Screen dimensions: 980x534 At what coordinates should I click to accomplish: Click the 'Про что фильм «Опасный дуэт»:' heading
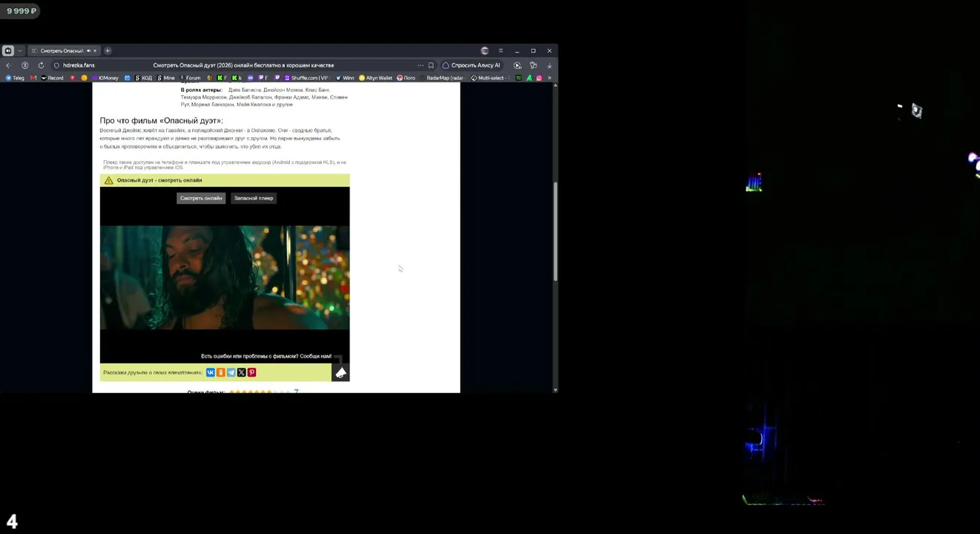(x=161, y=120)
